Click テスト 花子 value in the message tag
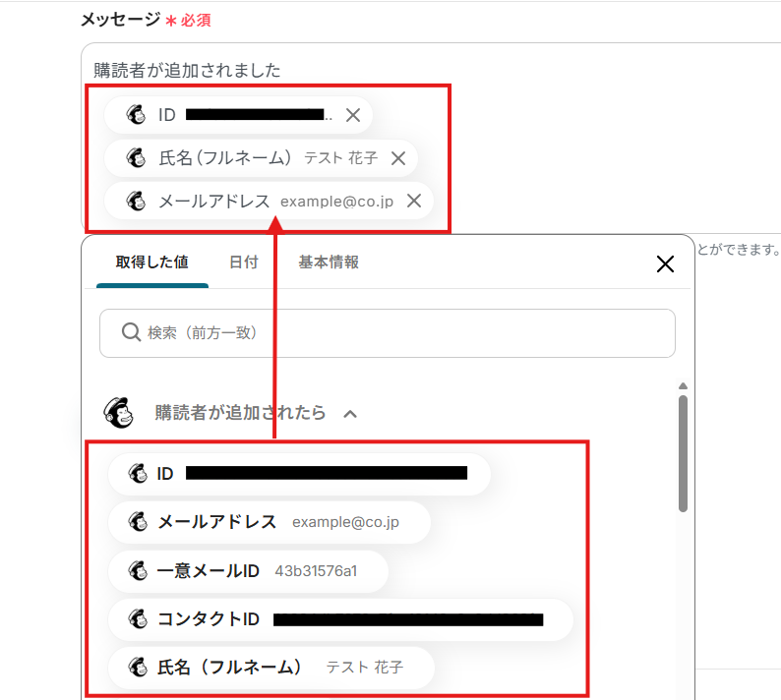781x700 pixels. pos(341,158)
